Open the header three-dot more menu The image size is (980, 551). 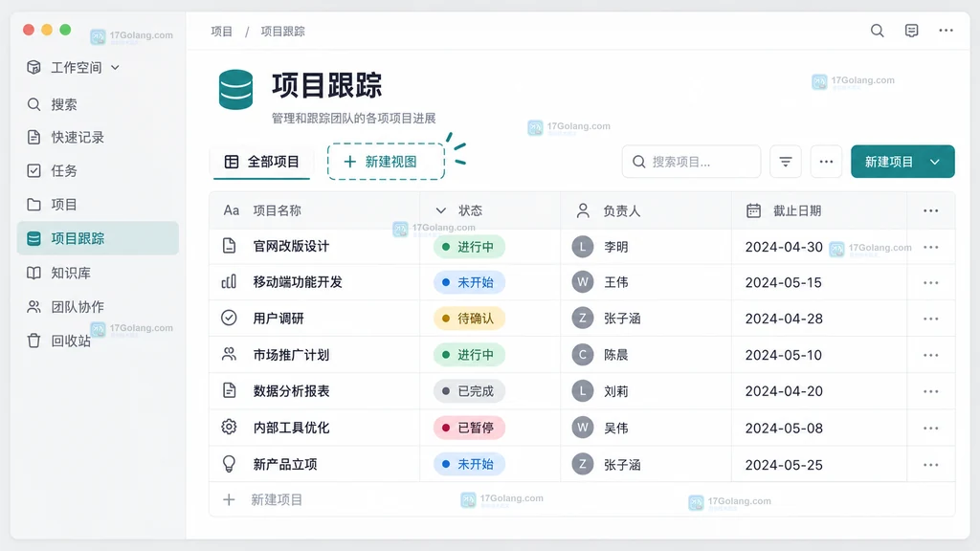click(946, 31)
